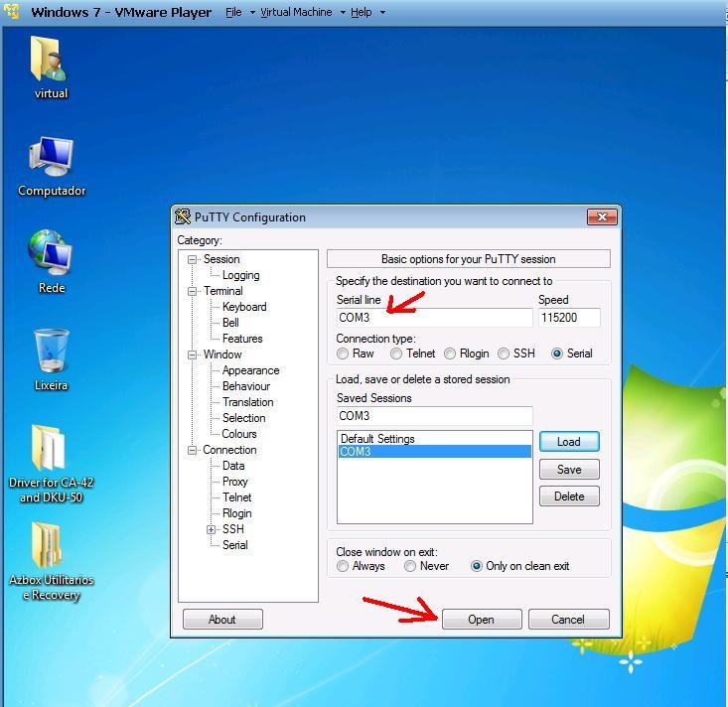Image resolution: width=728 pixels, height=707 pixels.
Task: Select Keyboard category in tree
Action: (x=244, y=307)
